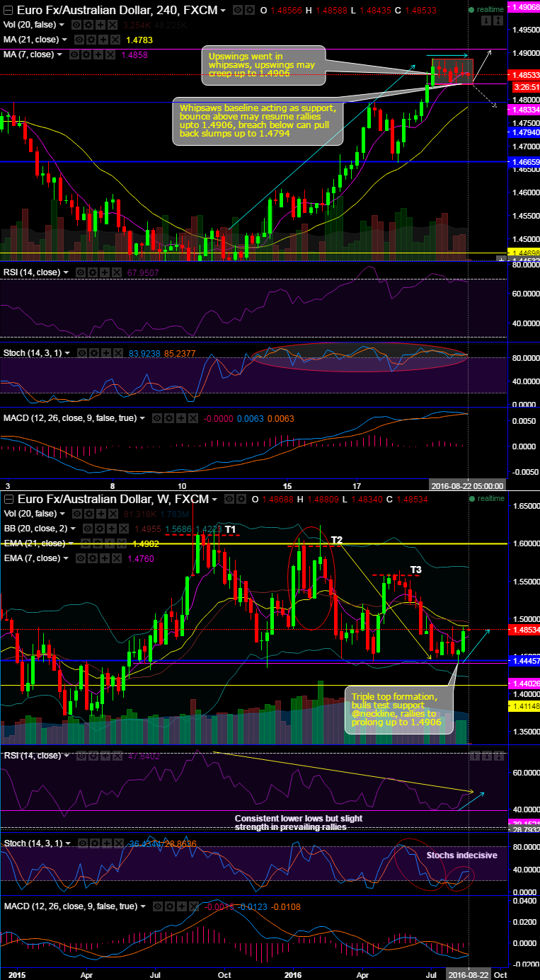Open settings gear beside the weekly chart title
The width and height of the screenshot is (540, 980).
[x=241, y=499]
